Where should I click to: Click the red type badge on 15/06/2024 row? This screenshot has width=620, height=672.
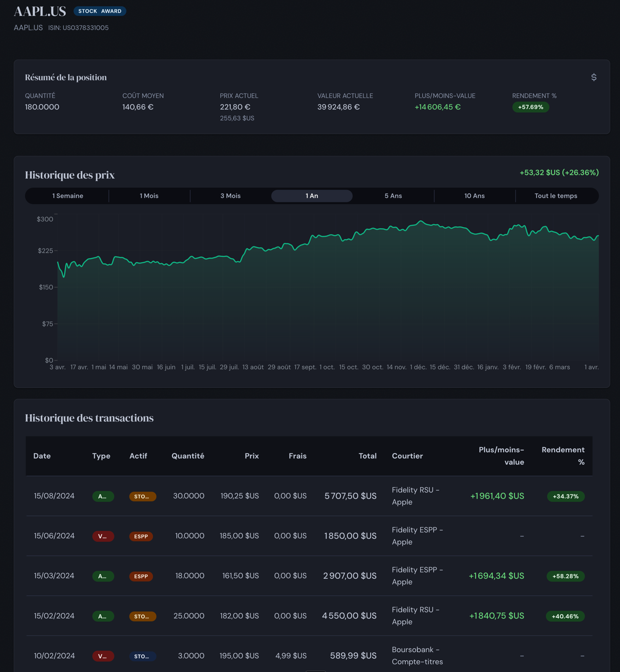coord(103,536)
